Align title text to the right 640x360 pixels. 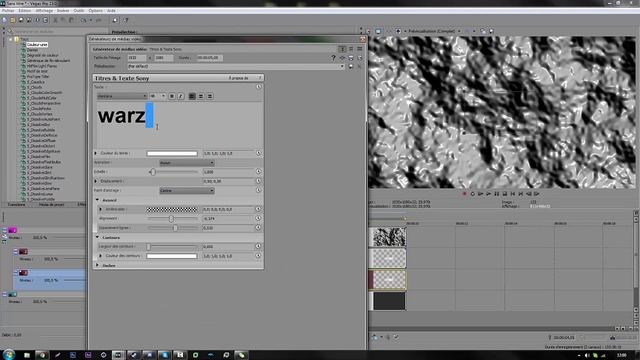point(210,96)
